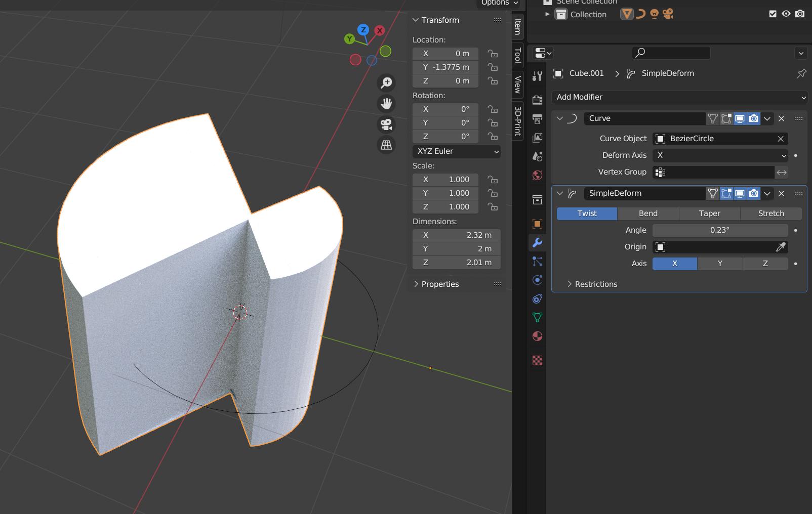The width and height of the screenshot is (812, 514).
Task: Click the red X axis gizmo ball
Action: [379, 31]
